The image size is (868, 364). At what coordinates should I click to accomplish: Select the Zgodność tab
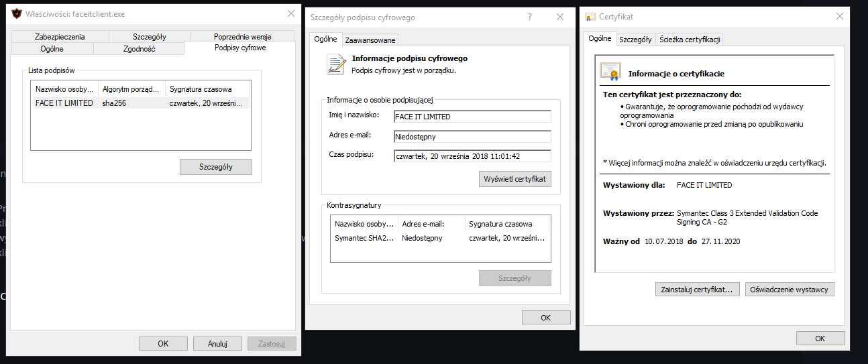pos(139,49)
